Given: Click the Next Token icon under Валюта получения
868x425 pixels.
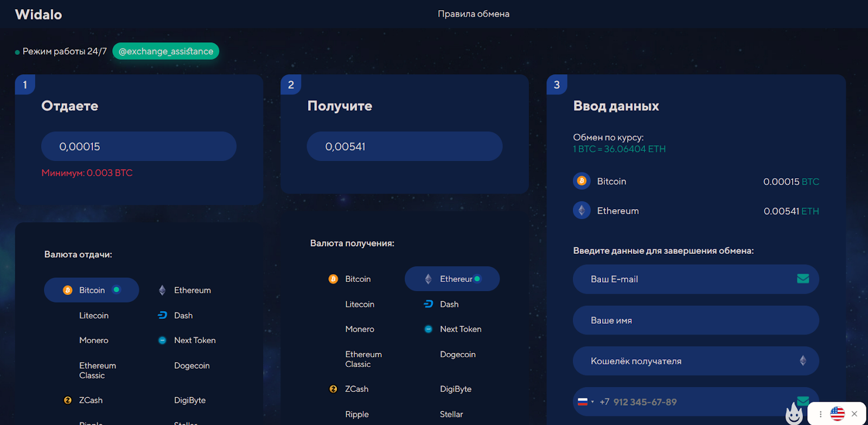Looking at the screenshot, I should click(428, 329).
